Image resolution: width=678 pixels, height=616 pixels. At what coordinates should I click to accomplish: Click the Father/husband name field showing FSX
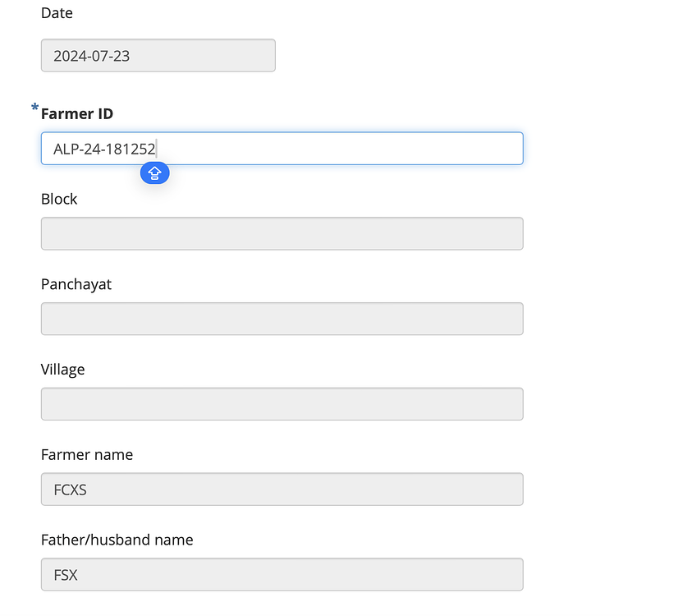[x=282, y=574]
